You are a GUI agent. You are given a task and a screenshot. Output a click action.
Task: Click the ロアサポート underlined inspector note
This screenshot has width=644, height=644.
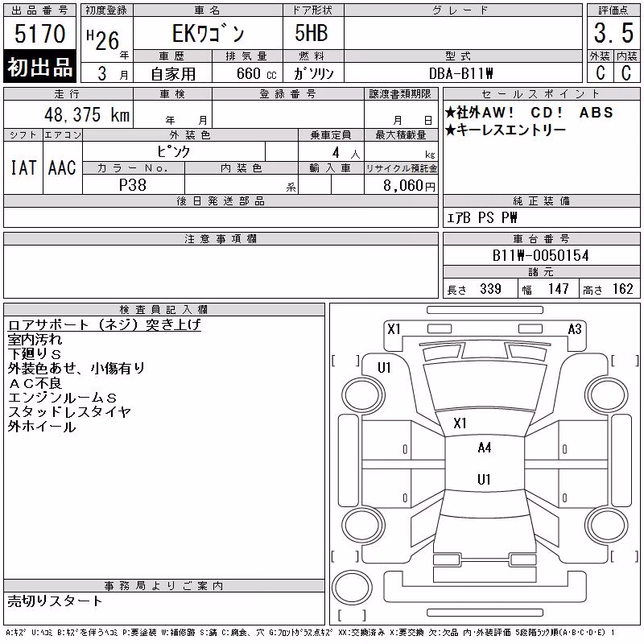(x=105, y=325)
